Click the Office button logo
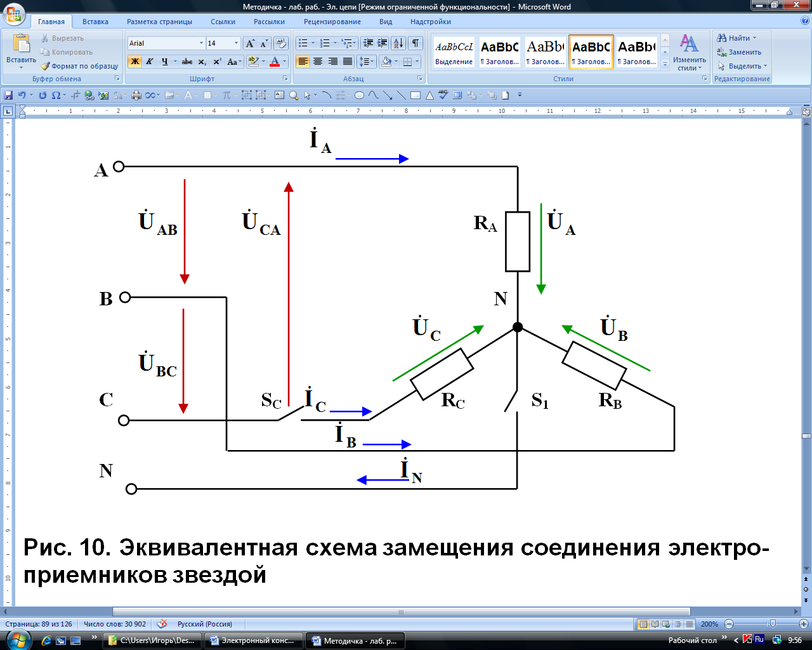 tap(14, 13)
